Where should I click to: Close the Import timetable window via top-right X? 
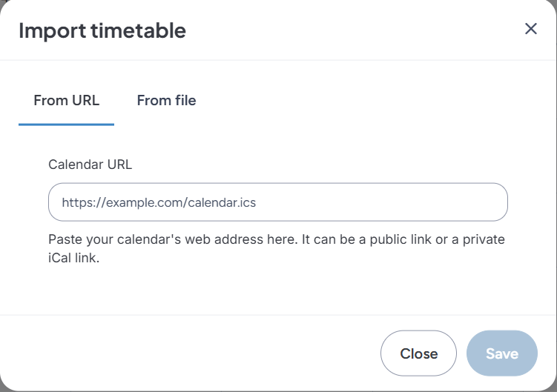point(530,29)
